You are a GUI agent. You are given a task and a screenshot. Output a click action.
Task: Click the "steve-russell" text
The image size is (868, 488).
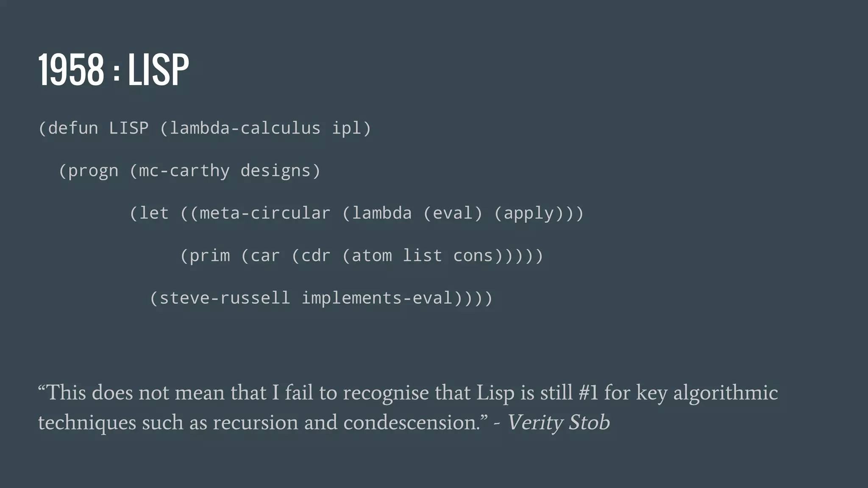coord(225,298)
